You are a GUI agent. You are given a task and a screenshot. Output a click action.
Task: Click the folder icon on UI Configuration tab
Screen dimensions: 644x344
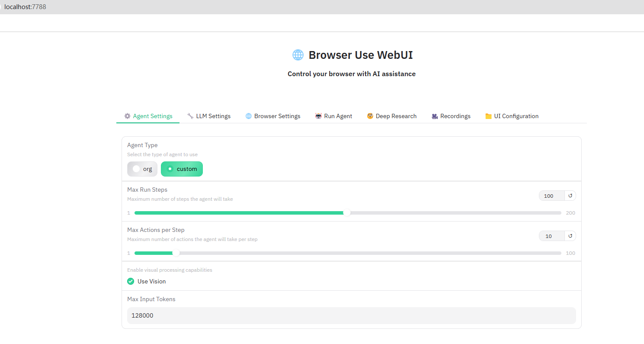488,116
